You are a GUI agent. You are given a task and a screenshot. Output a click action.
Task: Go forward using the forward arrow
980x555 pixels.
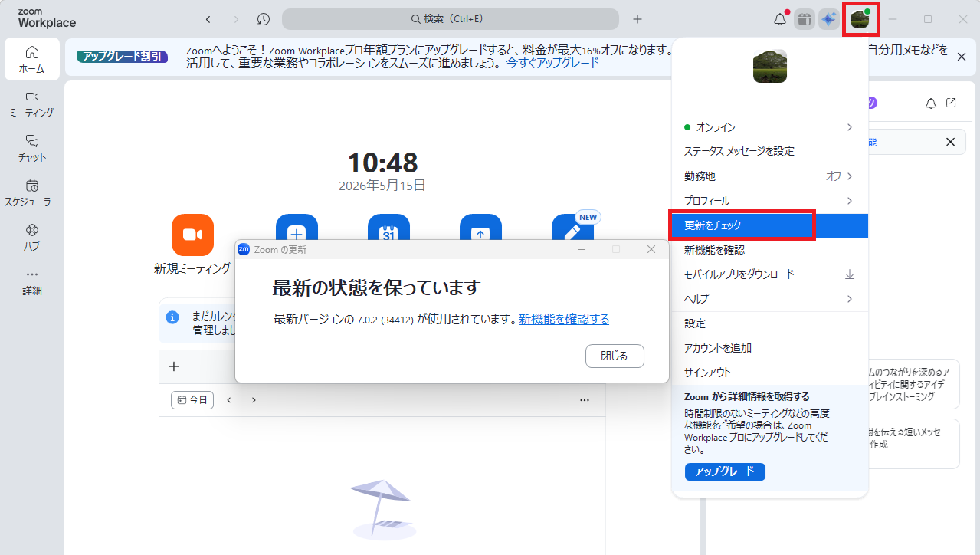tap(235, 19)
